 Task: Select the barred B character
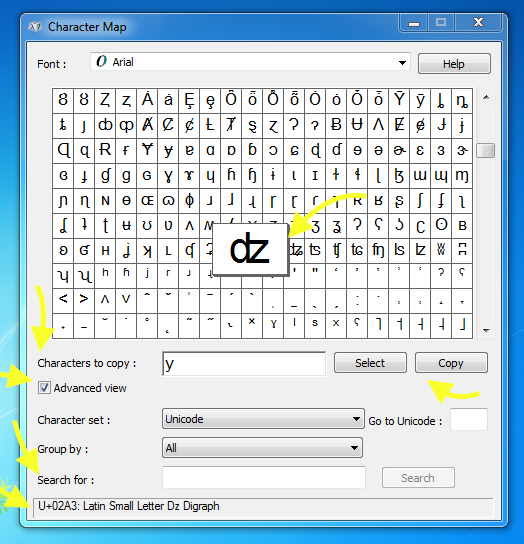[x=336, y=125]
